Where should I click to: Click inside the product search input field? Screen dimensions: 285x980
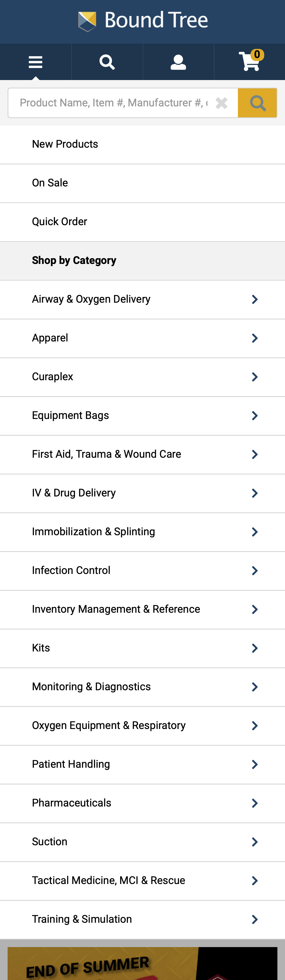[114, 102]
